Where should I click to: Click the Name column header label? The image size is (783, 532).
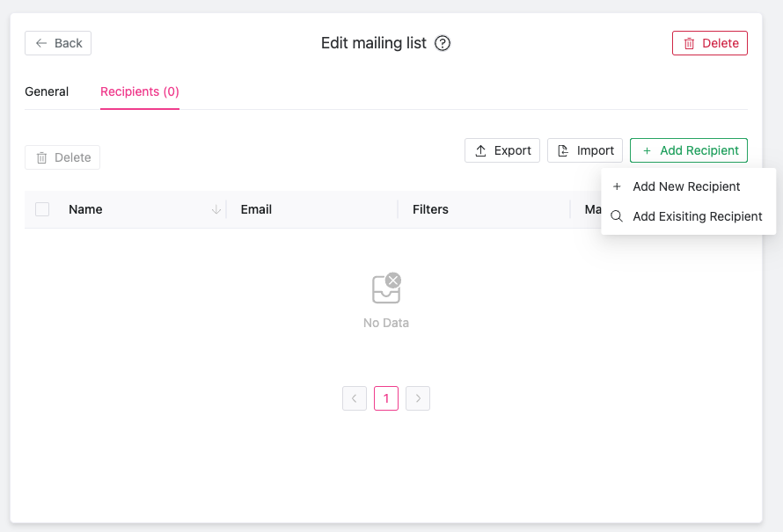(85, 209)
